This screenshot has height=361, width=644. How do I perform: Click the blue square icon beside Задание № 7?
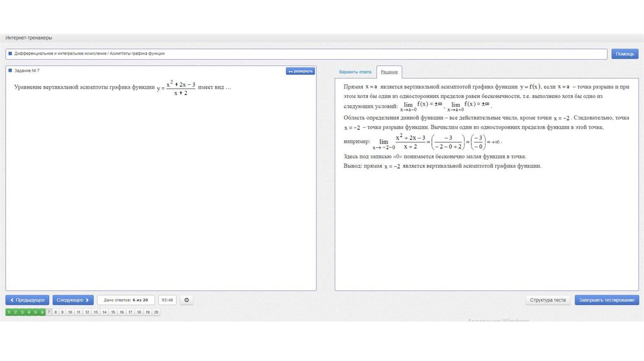[10, 70]
